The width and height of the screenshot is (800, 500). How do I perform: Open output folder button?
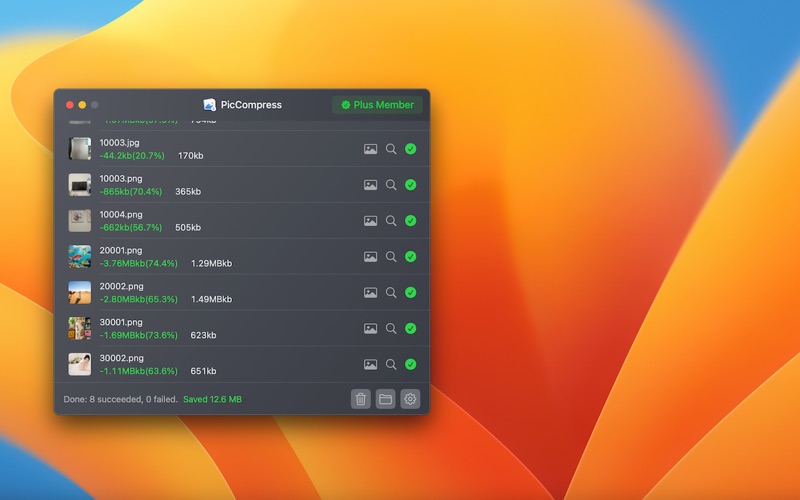coord(386,399)
